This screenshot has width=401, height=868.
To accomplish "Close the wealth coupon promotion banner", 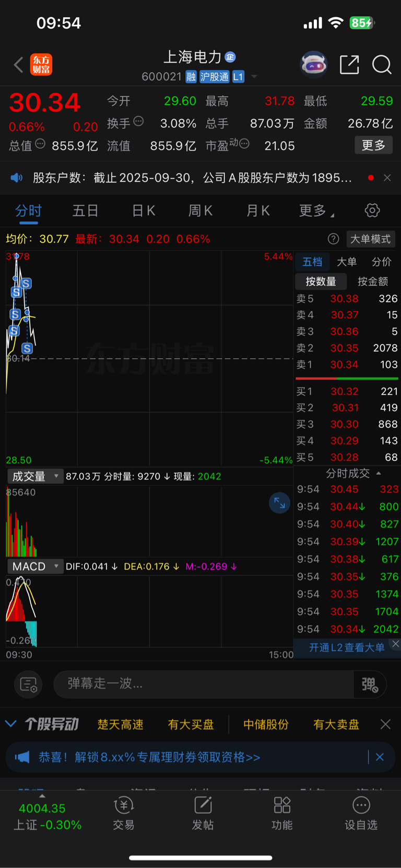I will pos(380,757).
